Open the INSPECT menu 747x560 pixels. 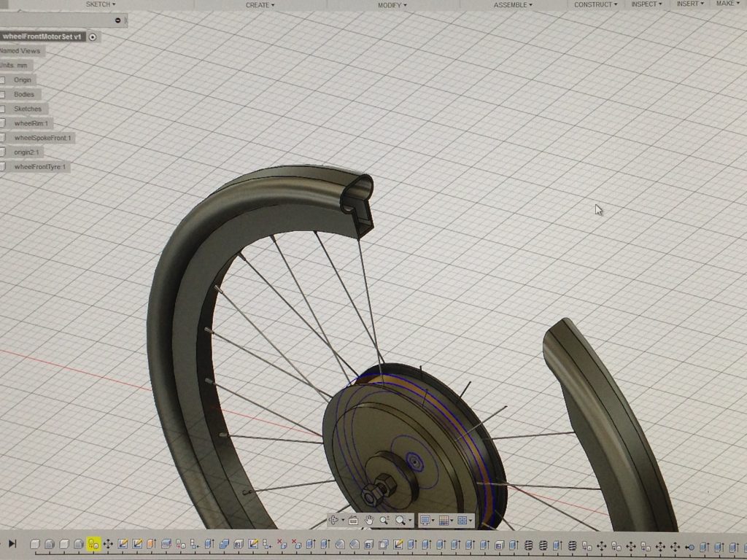(646, 4)
